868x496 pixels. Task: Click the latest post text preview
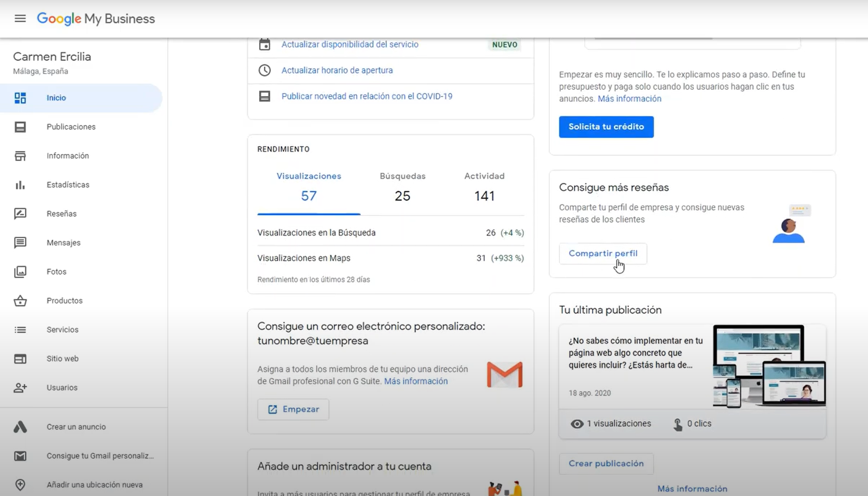pyautogui.click(x=635, y=353)
